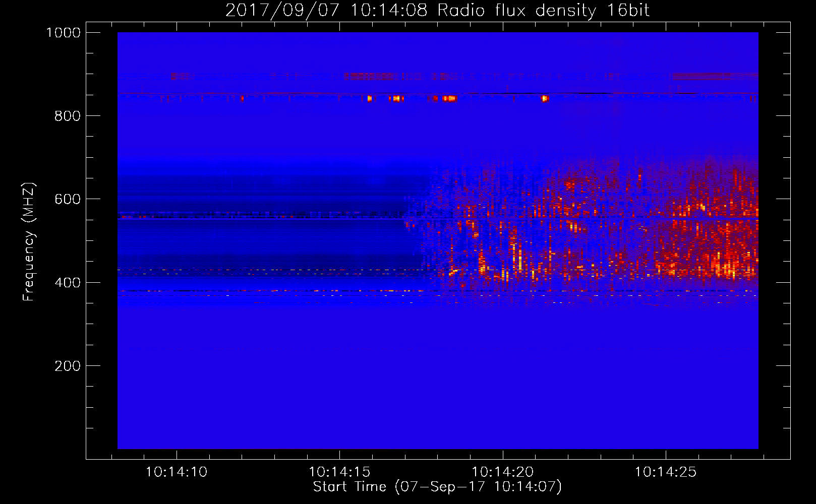816x504 pixels.
Task: Click the 10:14:20 time tick label
Action: tap(502, 472)
